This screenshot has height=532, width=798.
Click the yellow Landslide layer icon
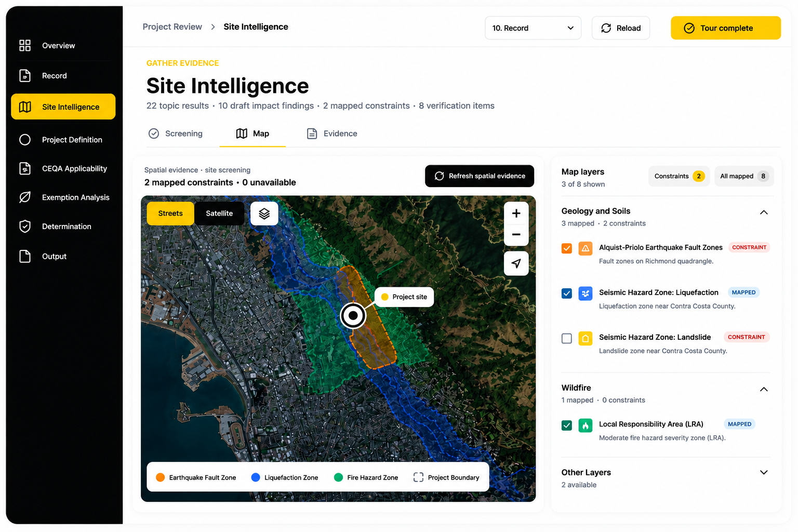click(x=586, y=338)
